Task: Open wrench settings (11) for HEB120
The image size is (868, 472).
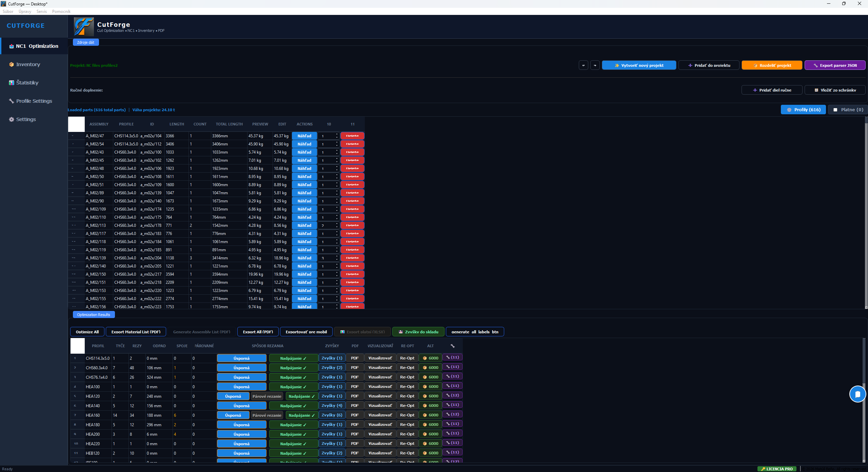Action: [452, 452]
